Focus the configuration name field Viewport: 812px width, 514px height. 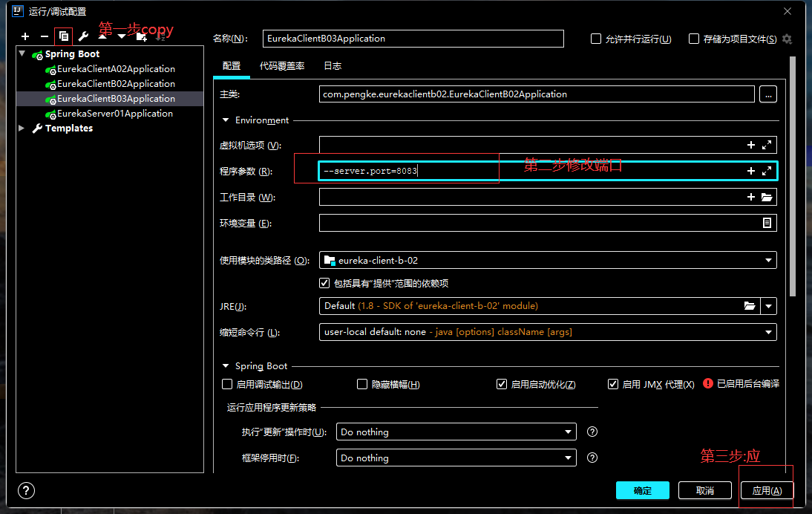pyautogui.click(x=413, y=39)
